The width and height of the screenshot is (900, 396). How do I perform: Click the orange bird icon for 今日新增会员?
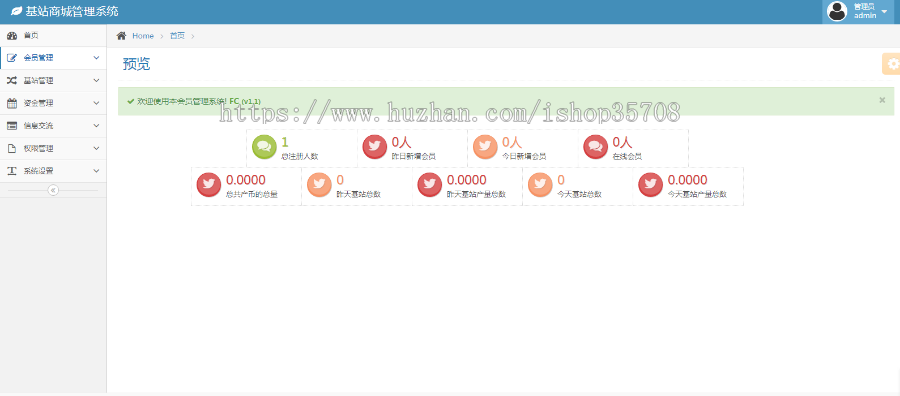click(485, 147)
